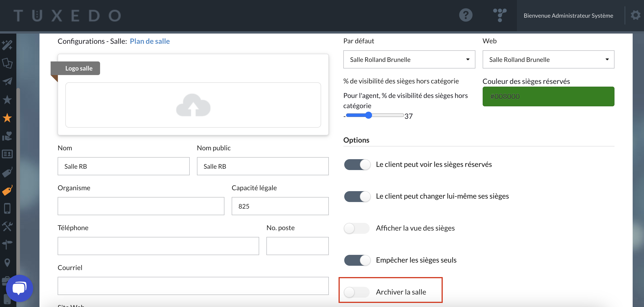Viewport: 644px width, 307px height.
Task: Click the 'Nom public' input field
Action: [x=263, y=166]
